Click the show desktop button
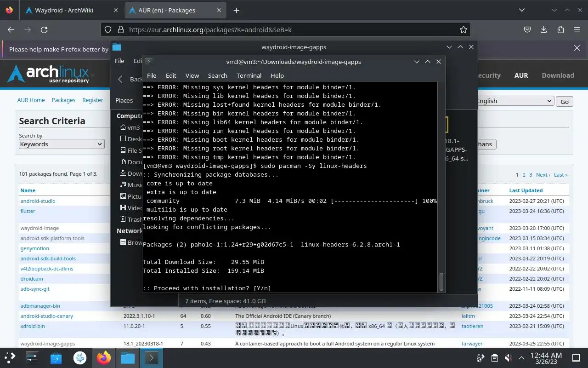Image resolution: width=588 pixels, height=368 pixels. (x=576, y=358)
